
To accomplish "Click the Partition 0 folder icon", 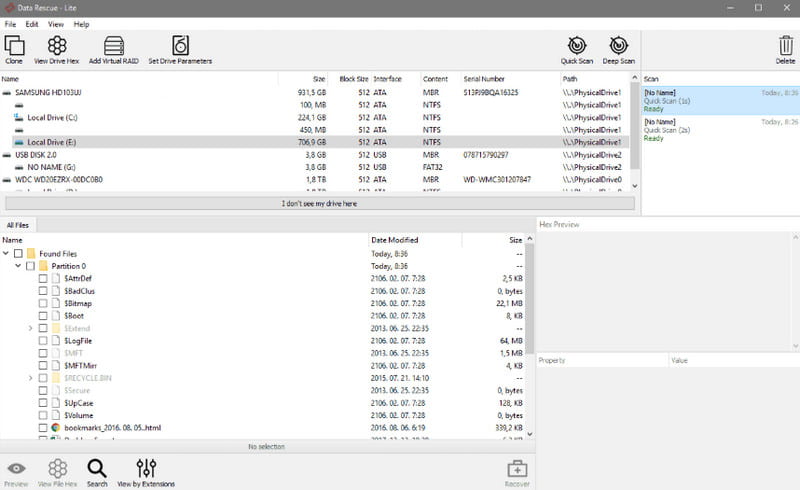I will tap(43, 266).
